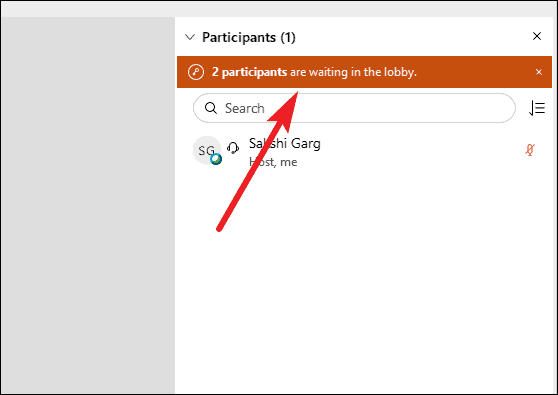This screenshot has height=395, width=558.
Task: Click the magnifier icon in the search box
Action: tap(211, 108)
